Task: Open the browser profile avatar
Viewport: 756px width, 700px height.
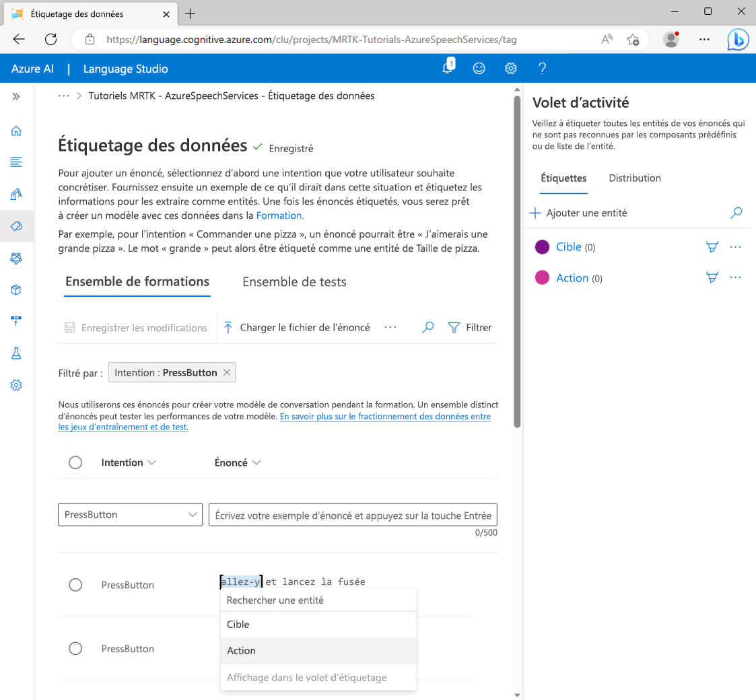Action: [671, 39]
